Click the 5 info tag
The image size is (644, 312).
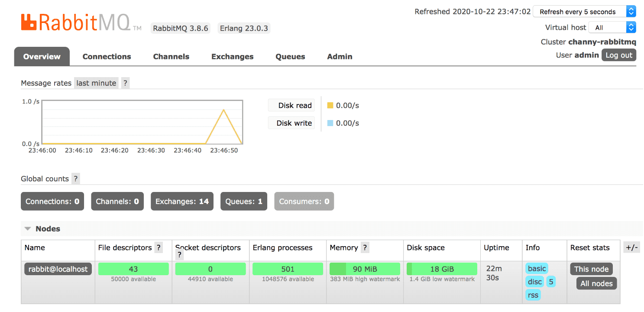pyautogui.click(x=551, y=282)
